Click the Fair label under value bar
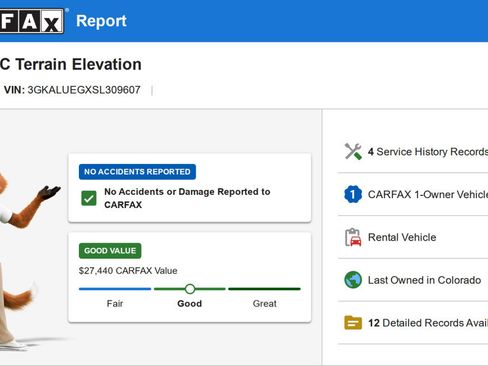 coord(115,304)
